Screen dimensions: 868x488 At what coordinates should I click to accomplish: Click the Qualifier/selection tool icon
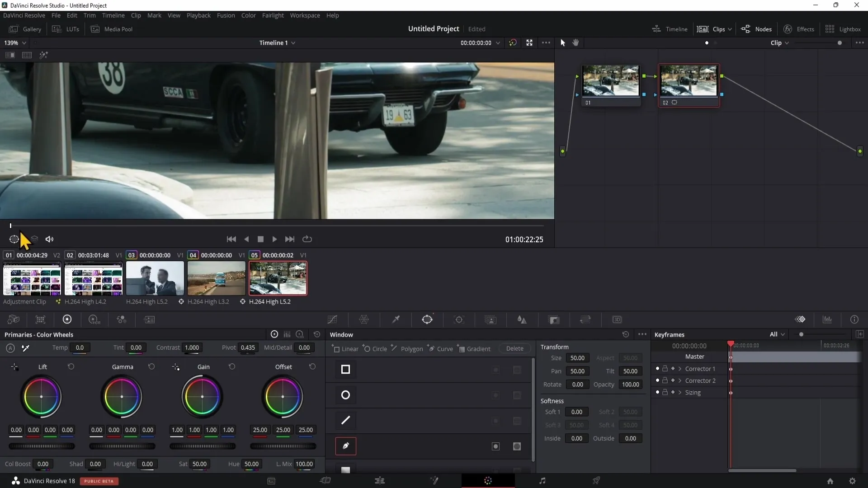[x=395, y=319]
